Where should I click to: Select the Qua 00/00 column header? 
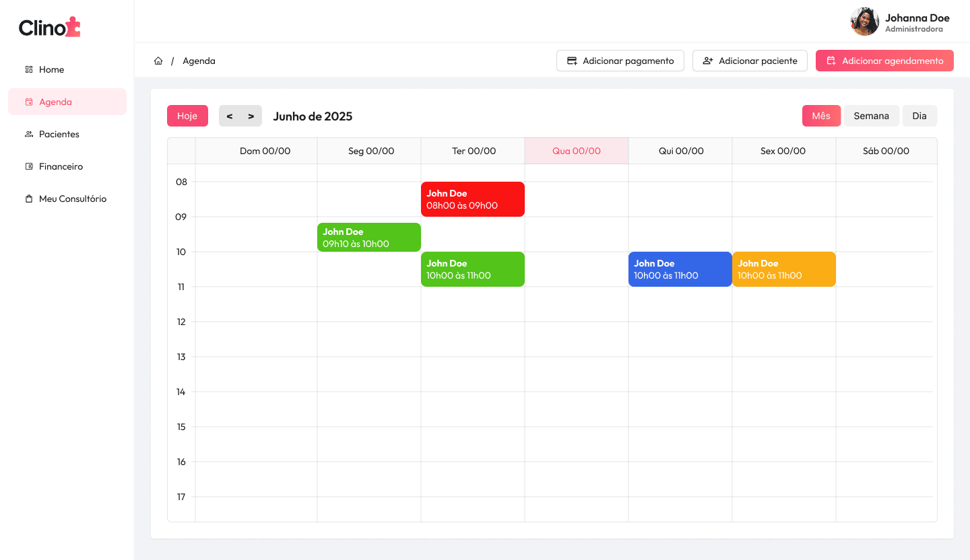(x=576, y=151)
